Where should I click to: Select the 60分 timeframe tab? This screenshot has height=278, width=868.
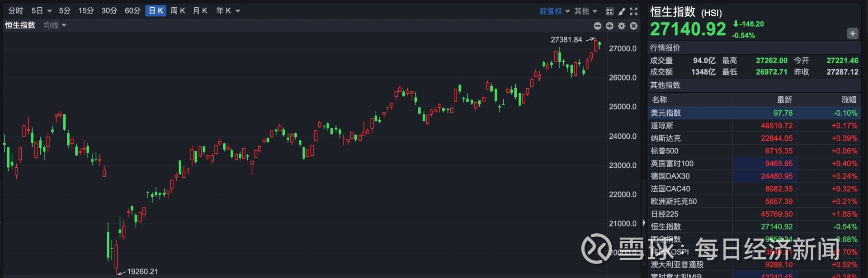tap(132, 11)
